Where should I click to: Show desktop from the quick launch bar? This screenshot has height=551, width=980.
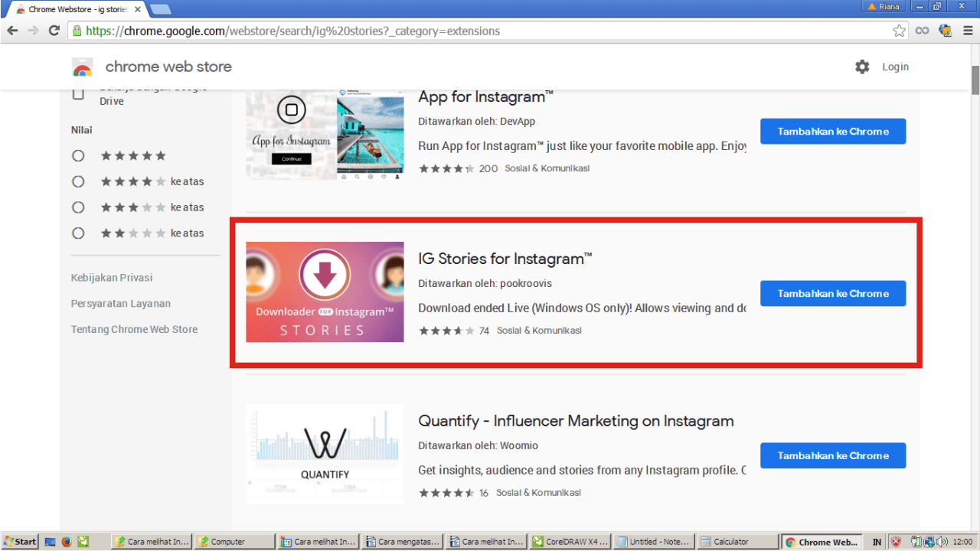(x=51, y=542)
